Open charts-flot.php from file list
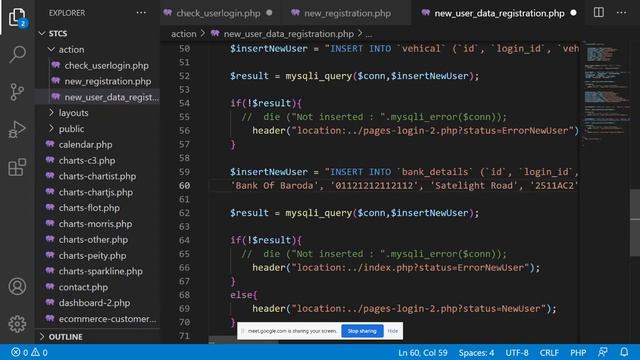The image size is (640, 360). click(89, 208)
